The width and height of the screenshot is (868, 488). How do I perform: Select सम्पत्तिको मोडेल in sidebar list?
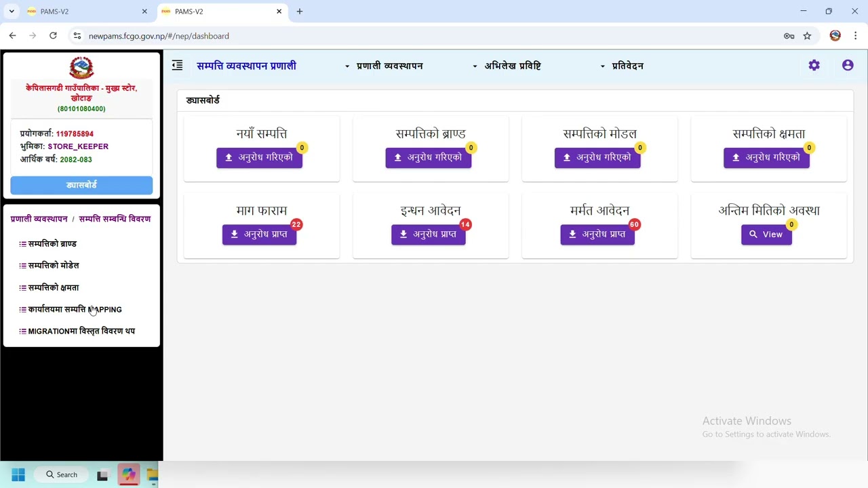[x=50, y=266]
